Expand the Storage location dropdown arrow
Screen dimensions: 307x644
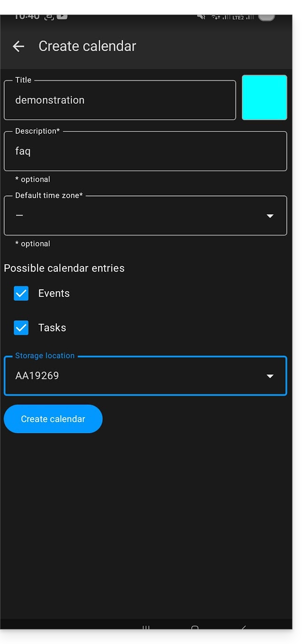(x=270, y=376)
